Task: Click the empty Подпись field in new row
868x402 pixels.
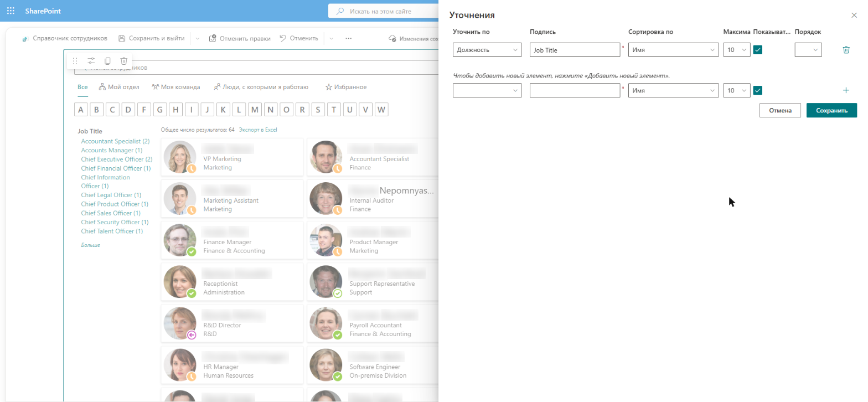Action: tap(575, 90)
